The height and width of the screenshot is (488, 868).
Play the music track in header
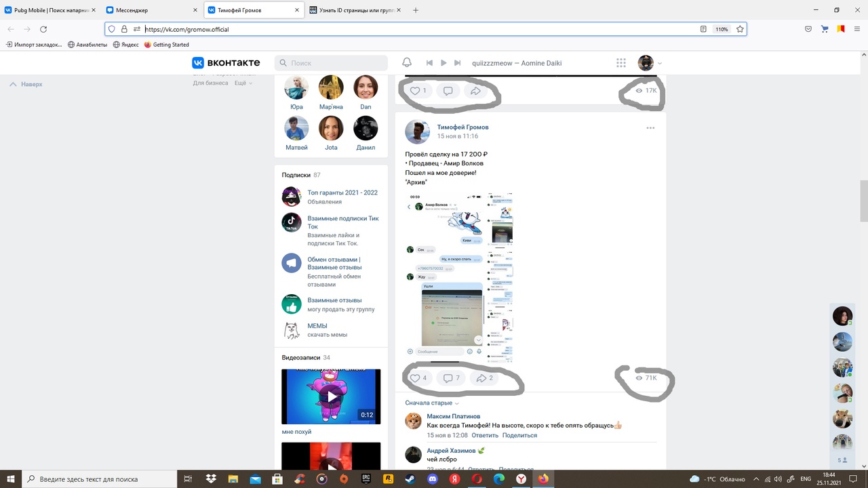443,63
